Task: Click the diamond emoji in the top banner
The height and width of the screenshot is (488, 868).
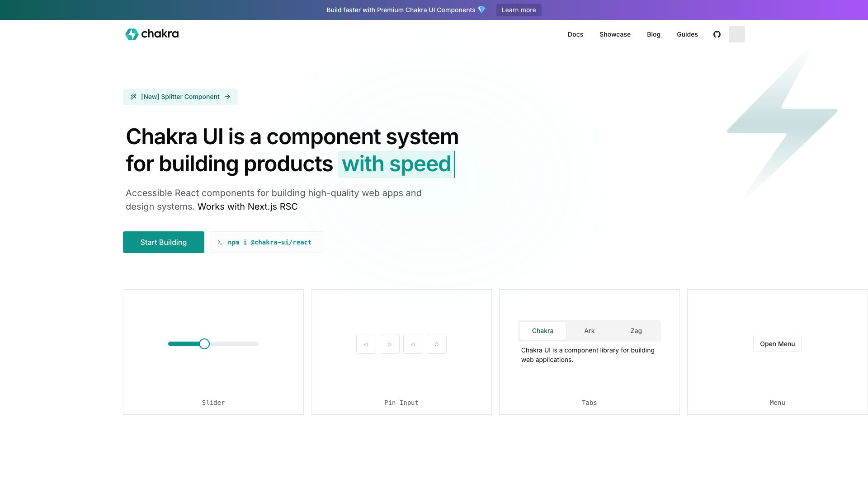Action: point(481,9)
